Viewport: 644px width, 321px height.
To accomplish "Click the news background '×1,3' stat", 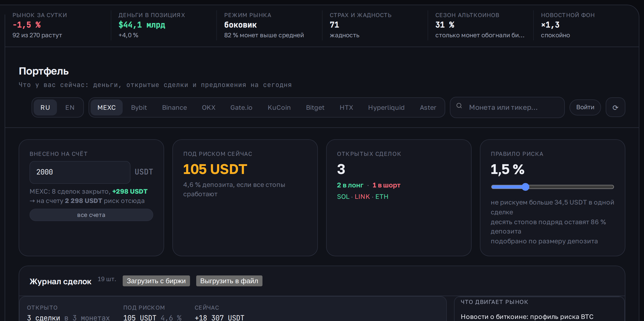I will [550, 25].
